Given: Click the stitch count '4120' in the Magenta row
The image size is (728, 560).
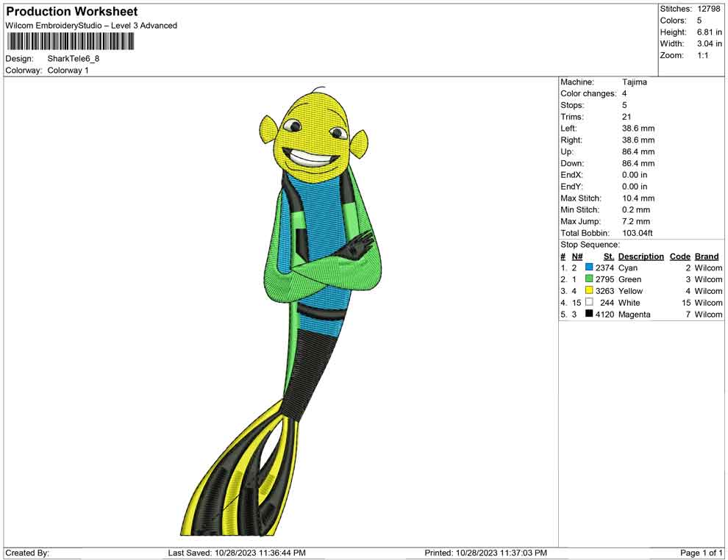Looking at the screenshot, I should click(604, 315).
